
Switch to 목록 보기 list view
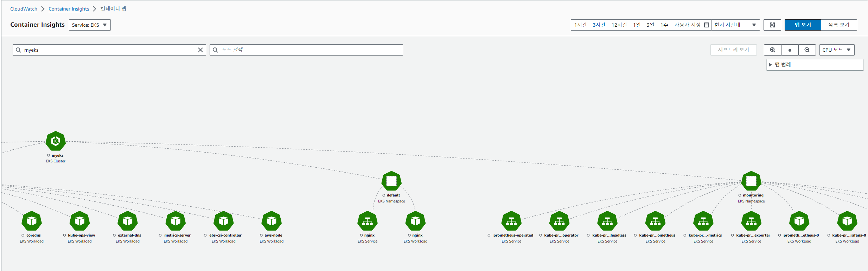(x=839, y=25)
